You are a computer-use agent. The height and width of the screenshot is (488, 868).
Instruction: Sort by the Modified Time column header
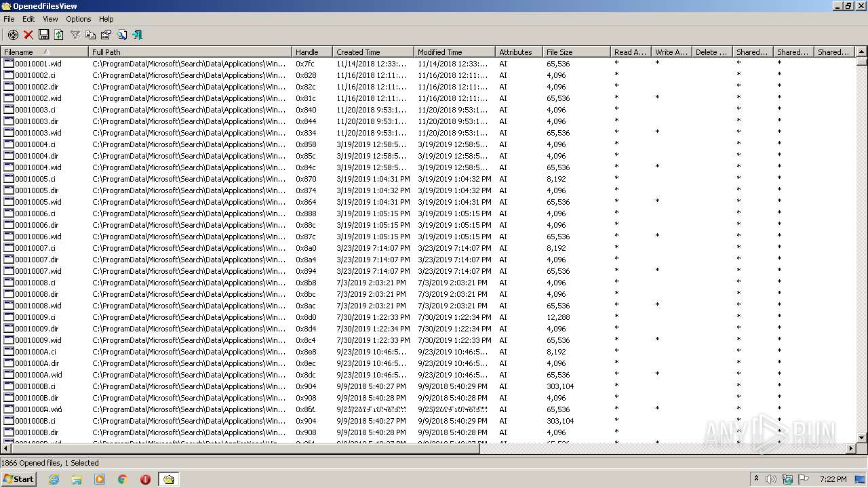pyautogui.click(x=454, y=52)
